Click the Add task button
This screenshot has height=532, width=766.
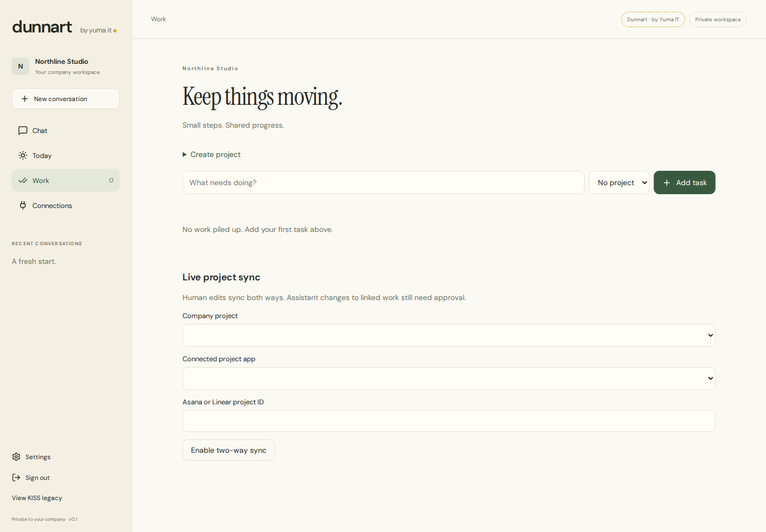click(x=685, y=182)
